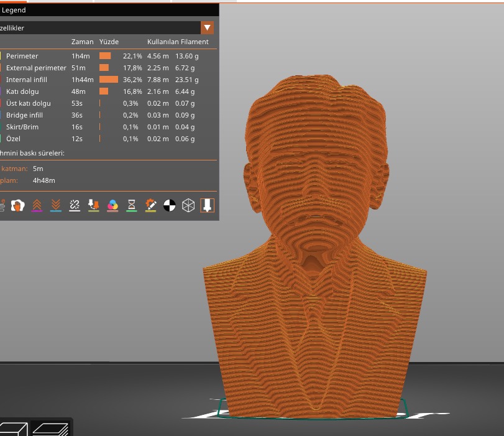
Task: Toggle wipe moves visibility hand icon
Action: click(17, 205)
